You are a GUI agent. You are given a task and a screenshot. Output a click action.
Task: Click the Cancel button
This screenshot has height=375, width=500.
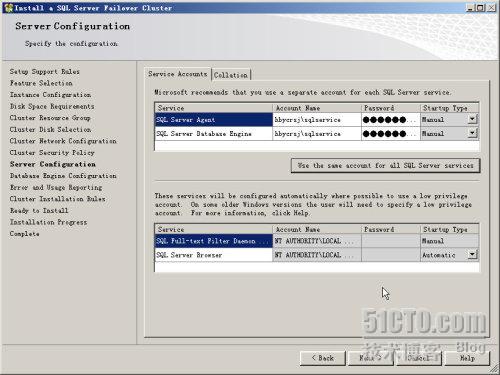tap(419, 358)
